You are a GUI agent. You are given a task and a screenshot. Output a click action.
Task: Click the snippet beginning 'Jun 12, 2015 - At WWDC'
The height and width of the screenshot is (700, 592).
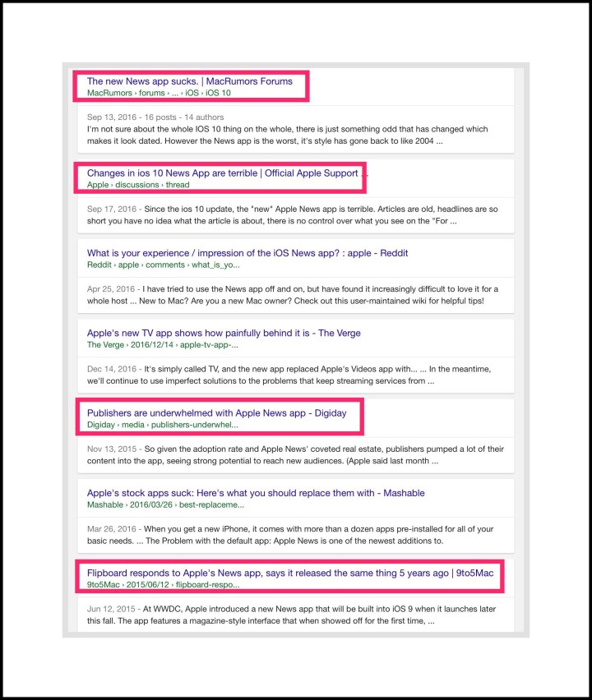tap(291, 615)
